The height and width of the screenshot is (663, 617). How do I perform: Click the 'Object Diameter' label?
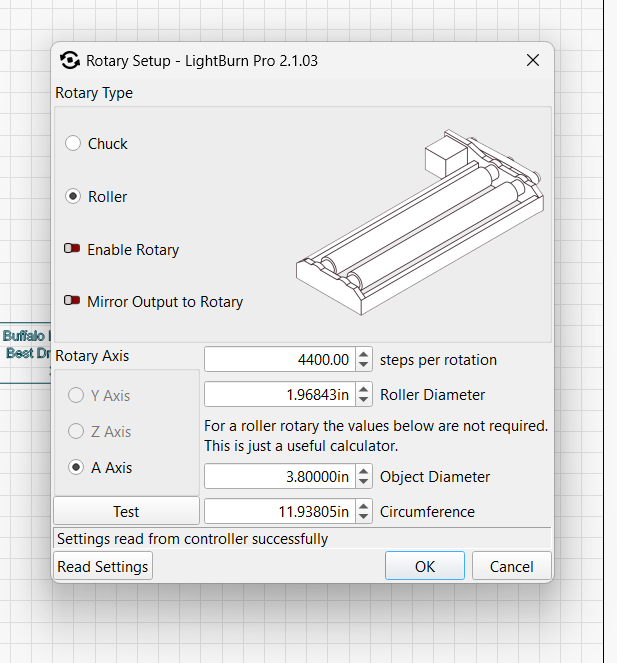click(x=435, y=477)
